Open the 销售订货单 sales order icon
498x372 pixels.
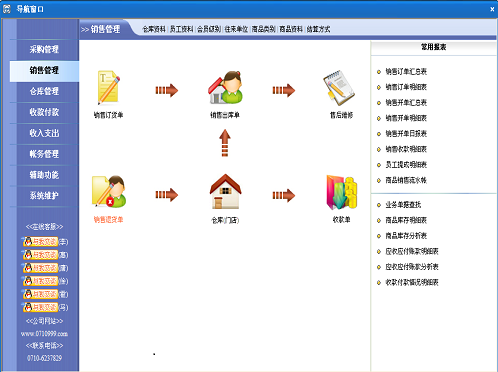(x=108, y=88)
